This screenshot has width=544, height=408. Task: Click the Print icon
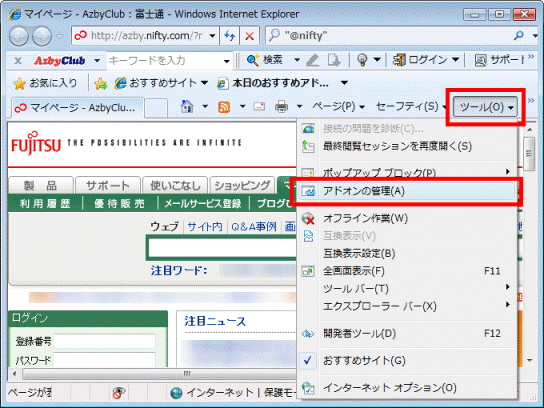pyautogui.click(x=281, y=107)
